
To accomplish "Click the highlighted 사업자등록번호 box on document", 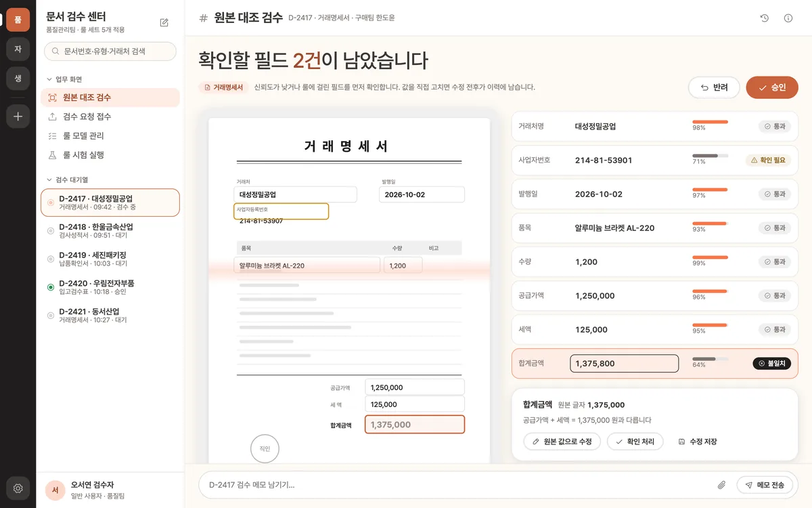I will 281,211.
